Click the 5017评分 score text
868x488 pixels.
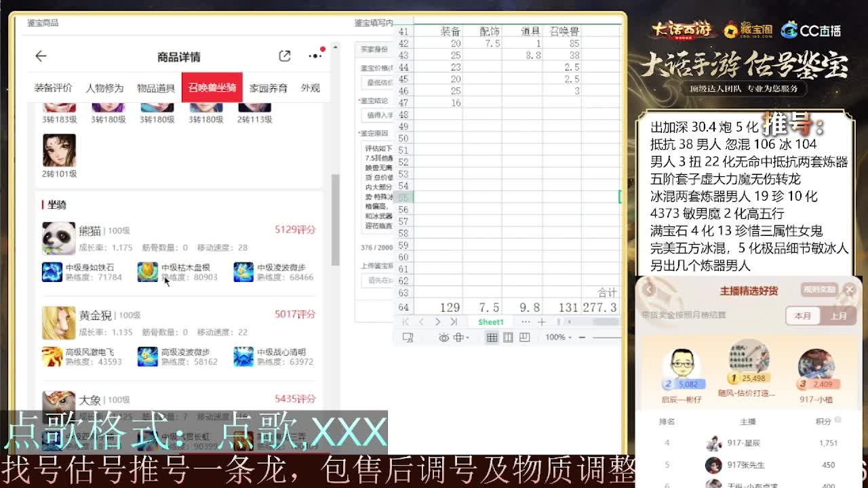click(x=295, y=314)
